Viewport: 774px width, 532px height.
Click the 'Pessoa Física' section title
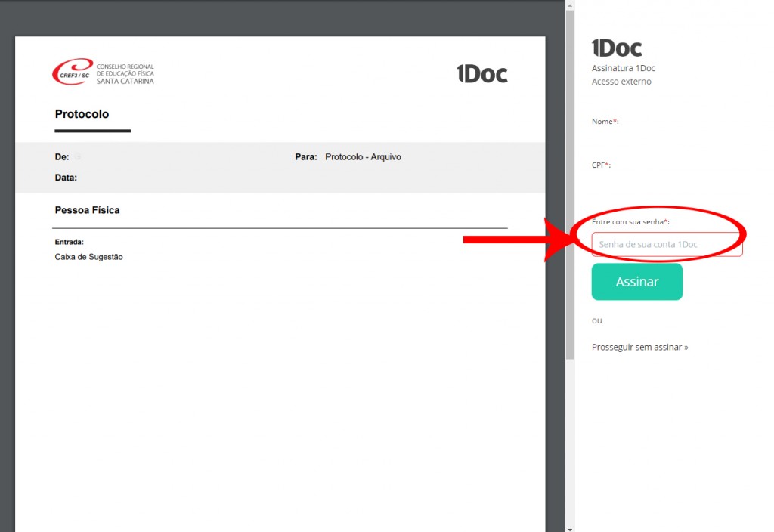pyautogui.click(x=87, y=210)
